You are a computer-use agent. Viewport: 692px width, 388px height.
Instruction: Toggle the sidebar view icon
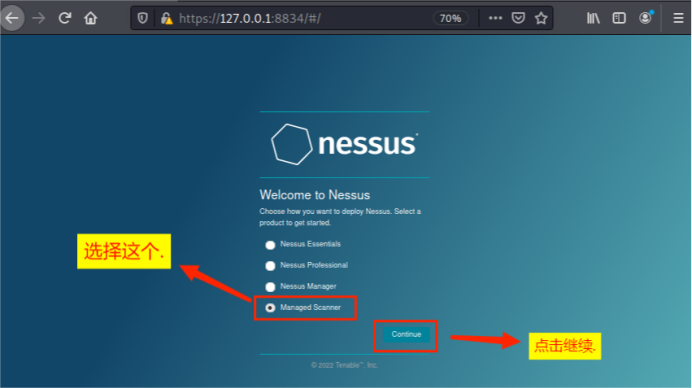tap(619, 18)
